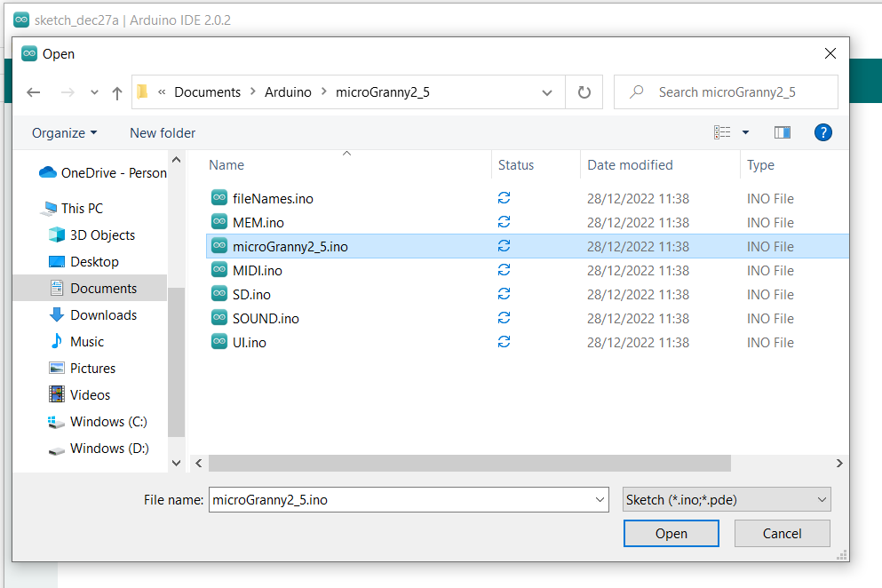The height and width of the screenshot is (588, 882).
Task: Open Music folder in sidebar
Action: pos(76,342)
